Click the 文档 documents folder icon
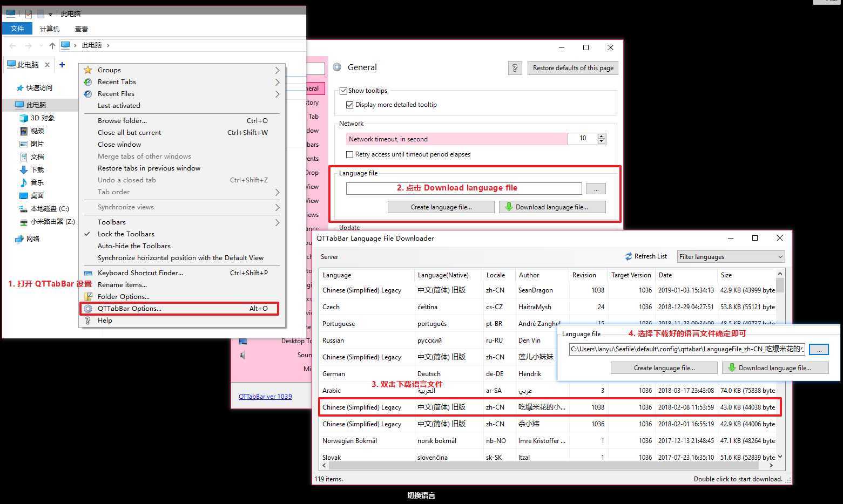843x504 pixels. (x=24, y=157)
